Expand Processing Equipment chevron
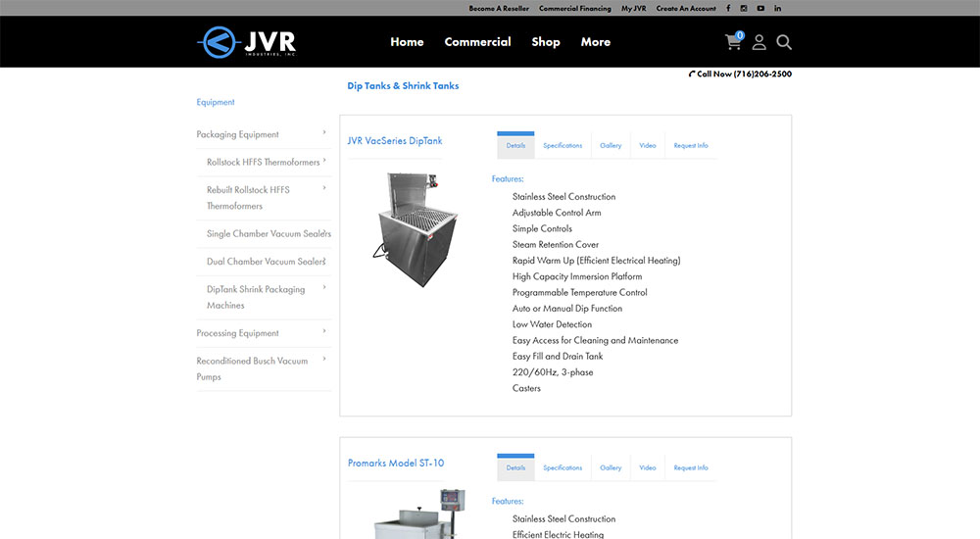The height and width of the screenshot is (539, 980). [x=324, y=331]
